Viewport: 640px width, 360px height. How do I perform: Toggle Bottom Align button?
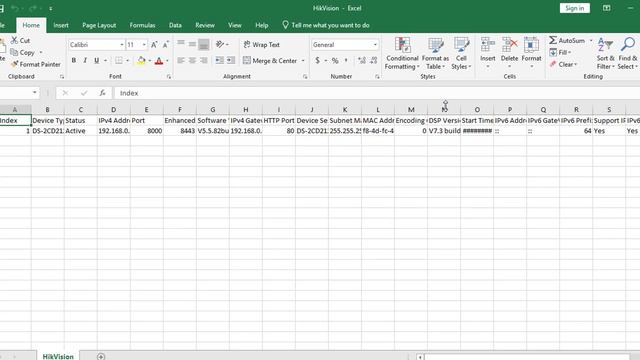click(204, 44)
